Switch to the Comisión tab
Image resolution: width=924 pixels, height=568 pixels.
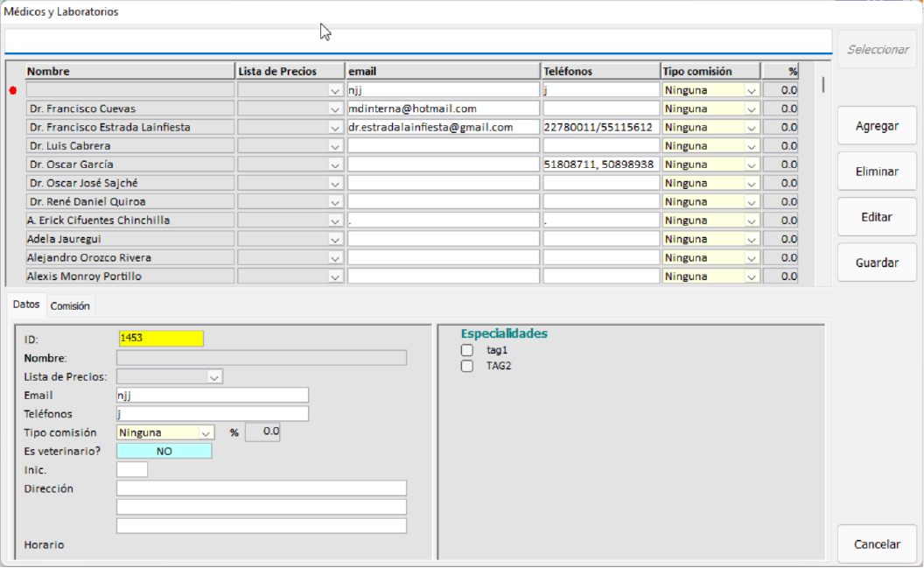coord(70,306)
